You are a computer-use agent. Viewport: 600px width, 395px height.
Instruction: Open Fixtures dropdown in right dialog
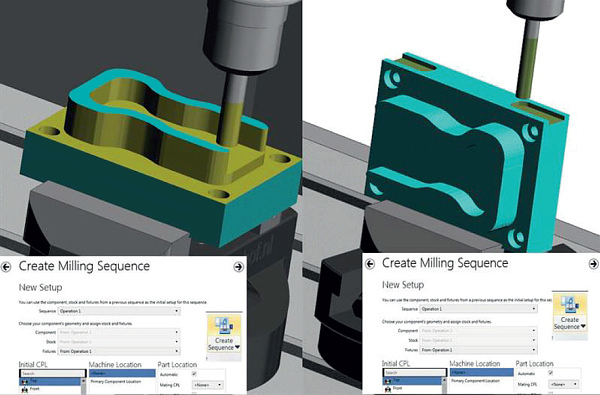[x=478, y=350]
